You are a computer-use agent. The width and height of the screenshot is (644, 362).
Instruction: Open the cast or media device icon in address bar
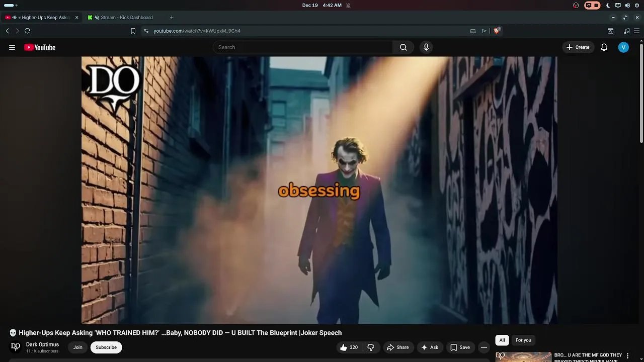pos(473,31)
